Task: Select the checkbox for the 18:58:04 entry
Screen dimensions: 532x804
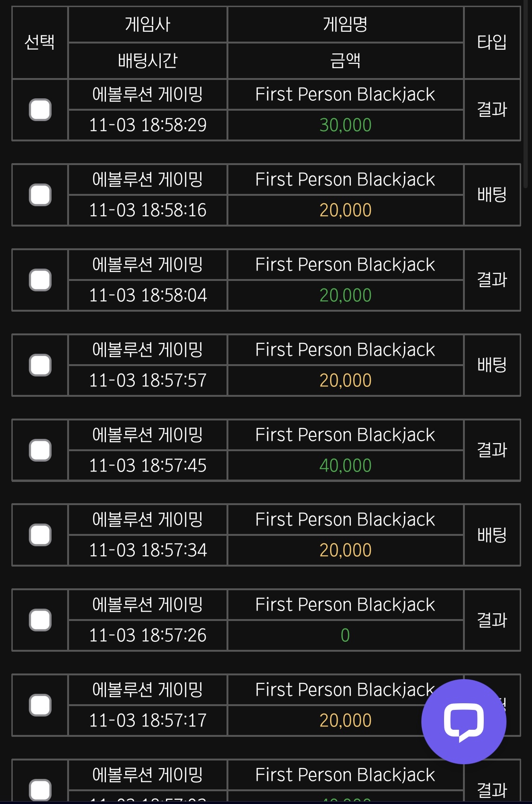Action: 40,280
